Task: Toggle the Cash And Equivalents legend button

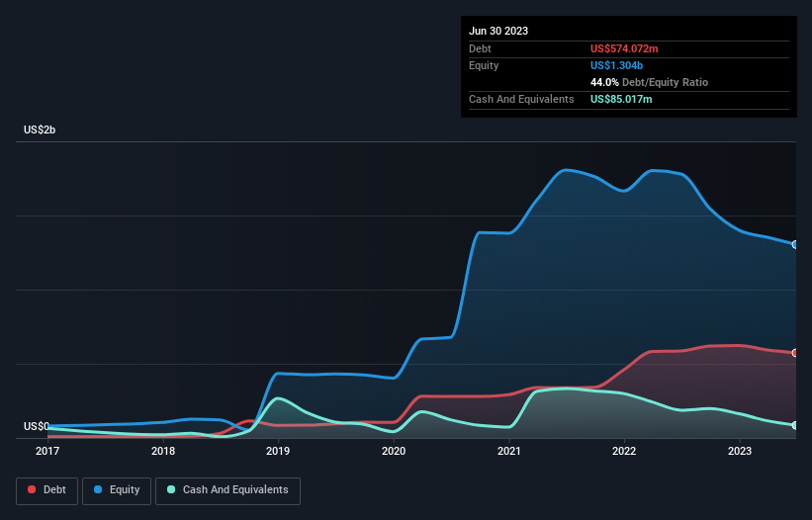Action: 227,490
